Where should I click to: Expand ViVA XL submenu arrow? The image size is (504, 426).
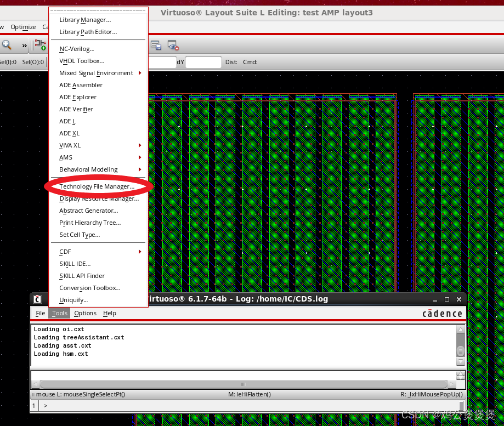point(140,145)
